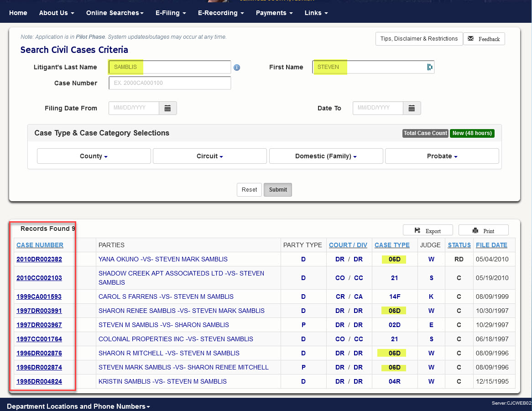Open Tips, Disclaimer & Restrictions

click(419, 39)
